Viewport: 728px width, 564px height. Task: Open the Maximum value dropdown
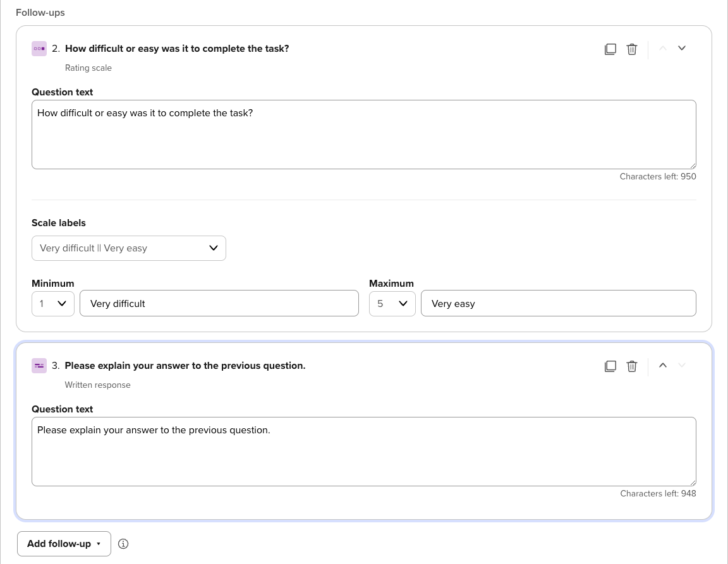392,304
